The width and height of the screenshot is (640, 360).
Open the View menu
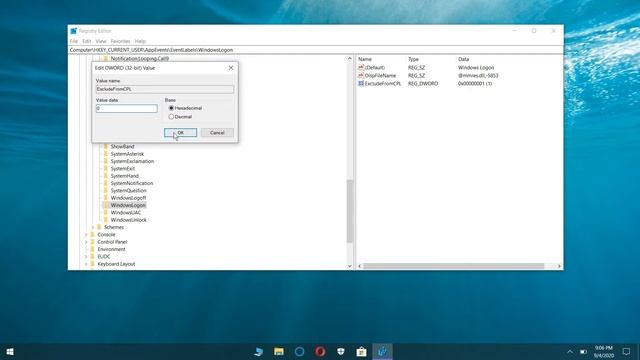coord(101,41)
